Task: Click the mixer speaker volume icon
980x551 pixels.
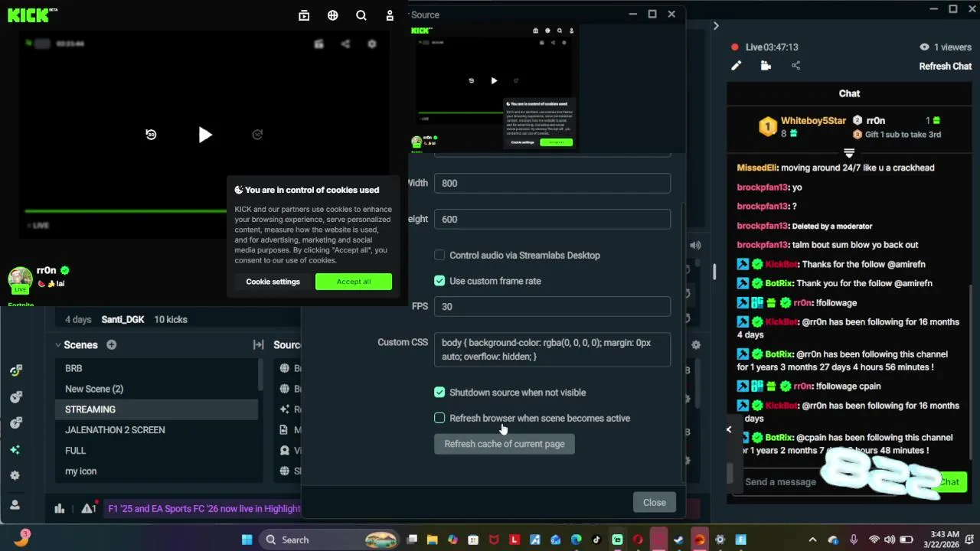Action: click(695, 246)
